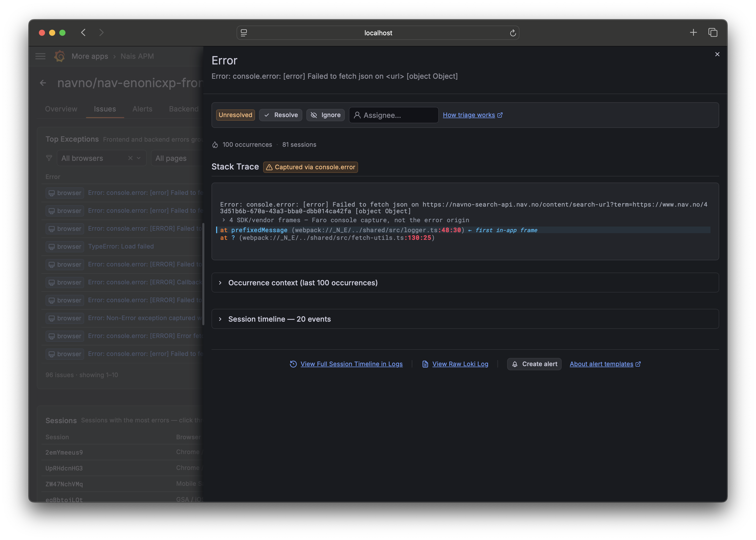The image size is (756, 540).
Task: Click the prefixedMessage stack frame line
Action: [x=463, y=230]
